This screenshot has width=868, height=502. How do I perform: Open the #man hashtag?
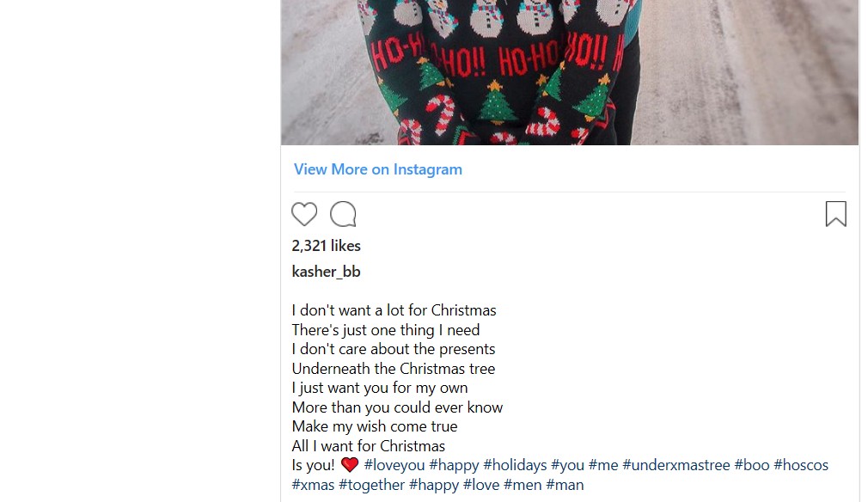point(565,486)
